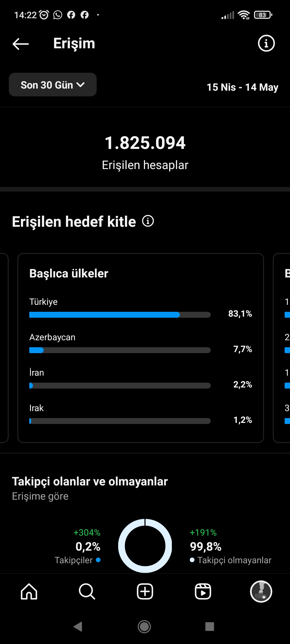Tap the Başlıca ülkeler card title

click(69, 273)
